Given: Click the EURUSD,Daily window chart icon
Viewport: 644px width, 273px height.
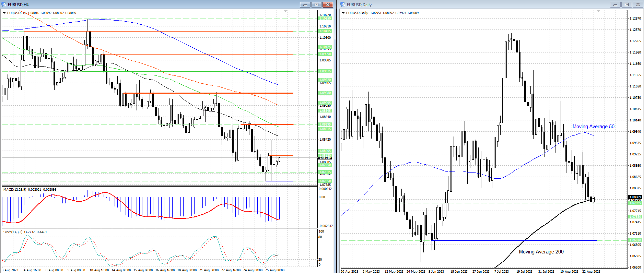Looking at the screenshot, I should 343,4.
